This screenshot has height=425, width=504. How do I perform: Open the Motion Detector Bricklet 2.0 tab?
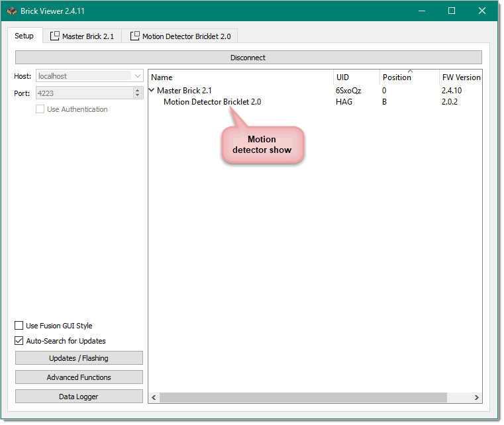pyautogui.click(x=186, y=36)
